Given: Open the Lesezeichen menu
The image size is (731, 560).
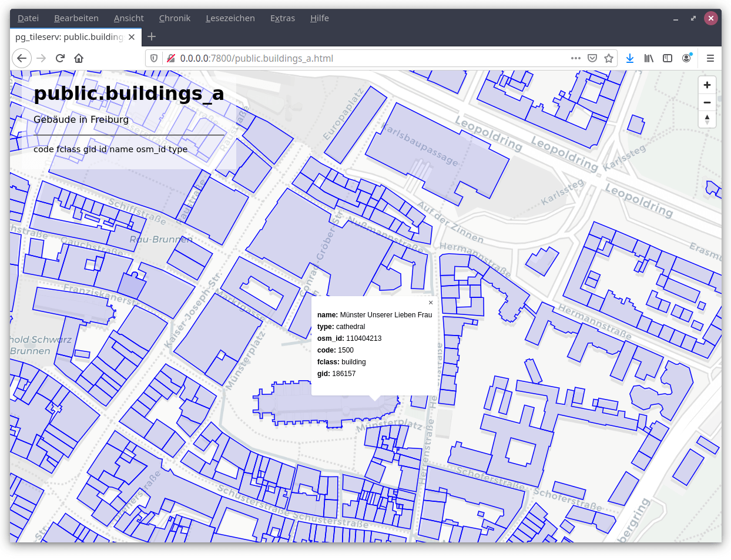Looking at the screenshot, I should point(230,18).
